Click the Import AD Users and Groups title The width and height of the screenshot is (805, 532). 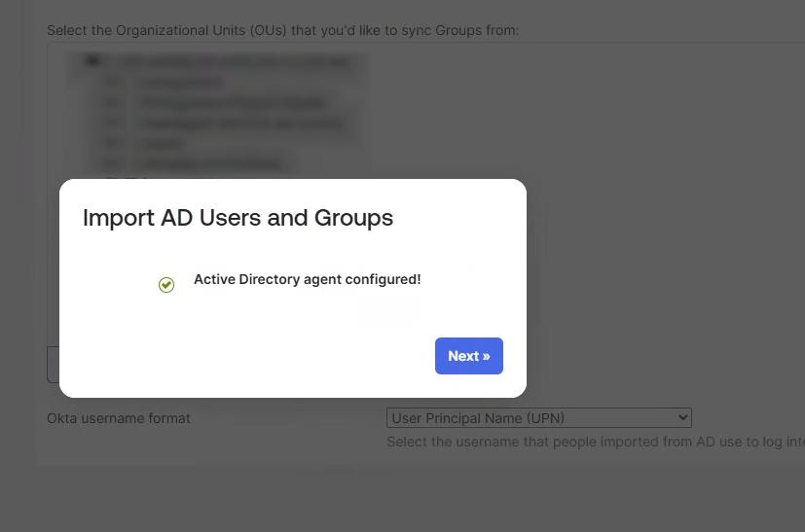pos(238,218)
